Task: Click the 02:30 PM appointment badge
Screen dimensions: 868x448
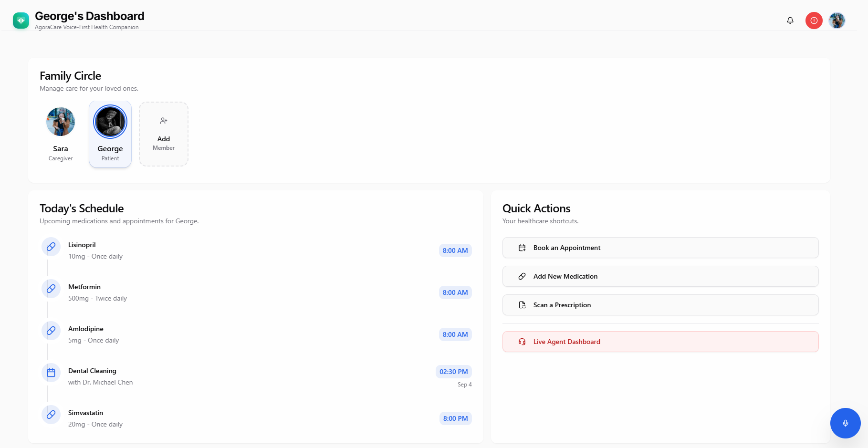Action: 454,372
